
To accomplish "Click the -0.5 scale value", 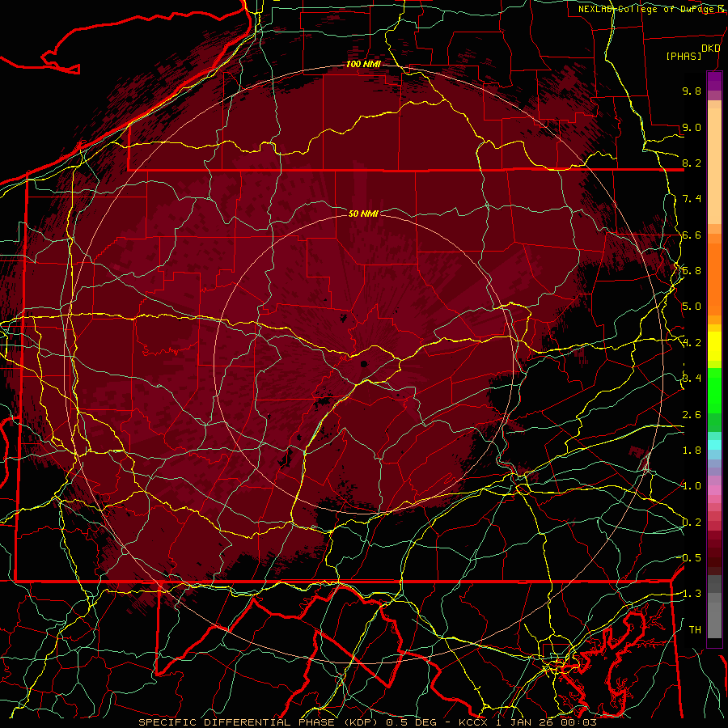I will tap(691, 558).
